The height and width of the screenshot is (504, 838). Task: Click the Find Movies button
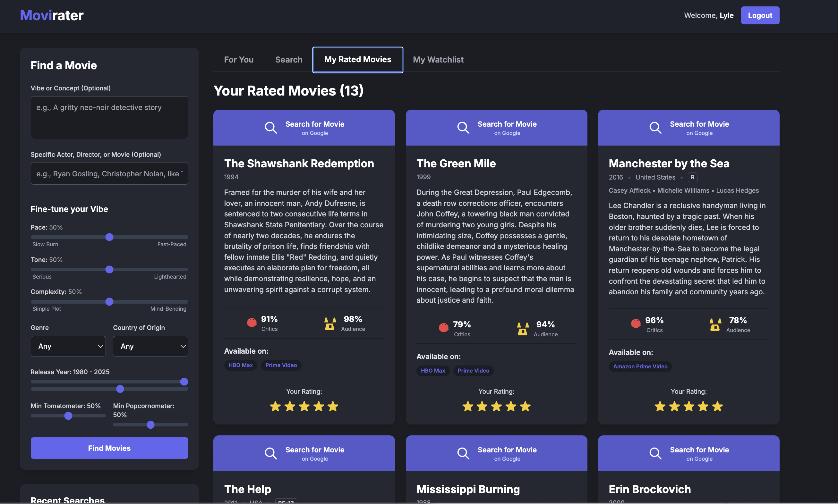tap(109, 448)
